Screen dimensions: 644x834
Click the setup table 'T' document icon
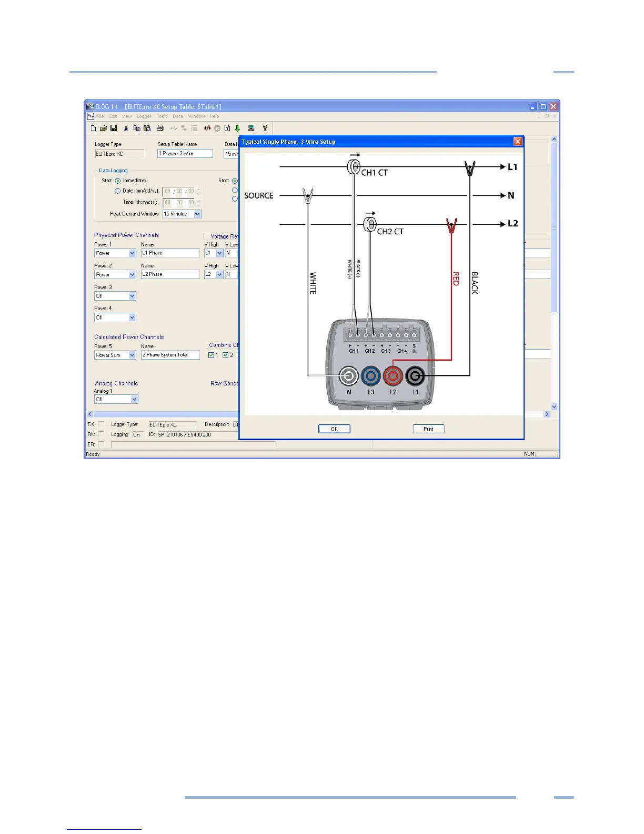point(227,128)
